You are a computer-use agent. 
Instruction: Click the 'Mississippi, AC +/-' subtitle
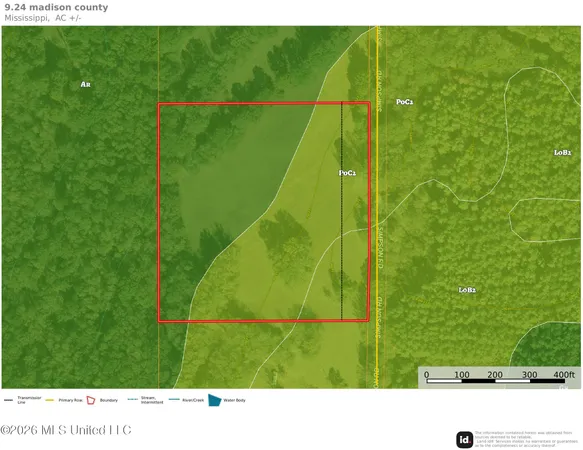(x=43, y=18)
